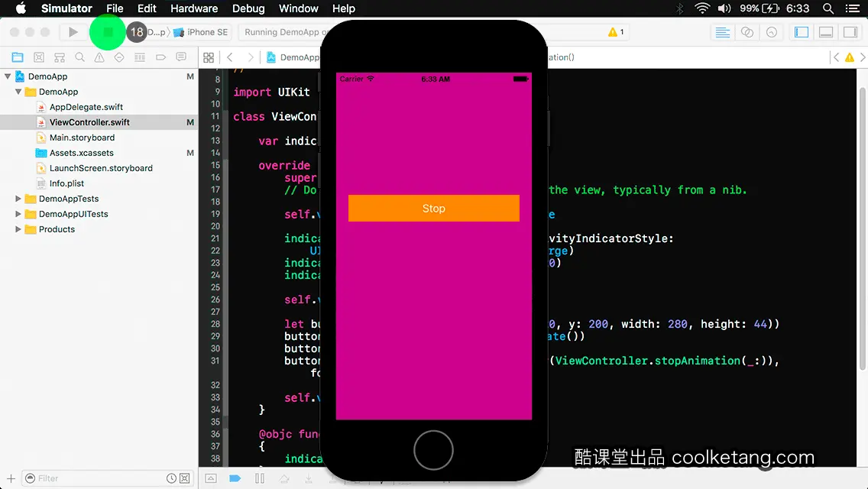Viewport: 868px width, 489px height.
Task: Select the Assistant editor button
Action: [x=747, y=32]
